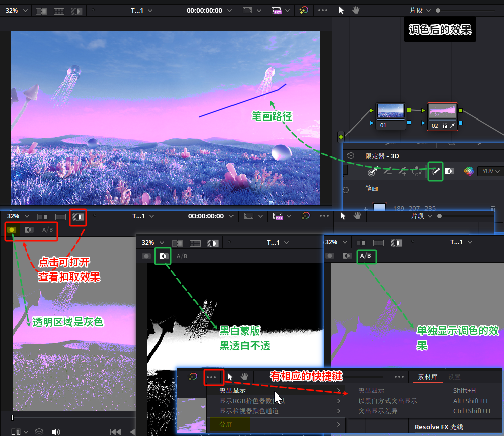Click the layers stack icon beside the speaker

39,432
